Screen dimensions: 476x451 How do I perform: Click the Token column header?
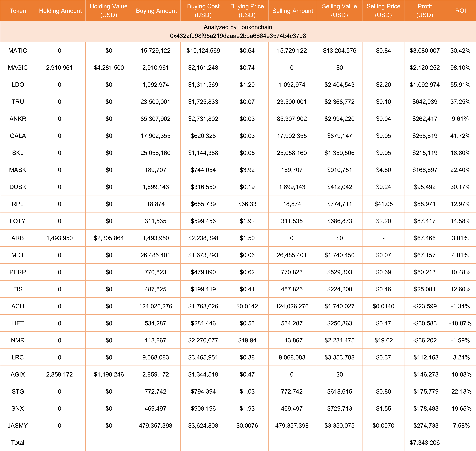(x=18, y=11)
